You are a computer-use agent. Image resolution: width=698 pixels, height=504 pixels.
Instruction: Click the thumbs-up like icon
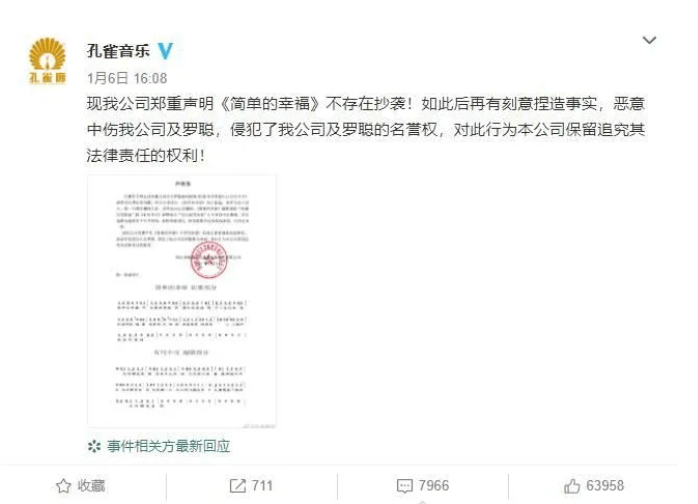[x=572, y=486]
